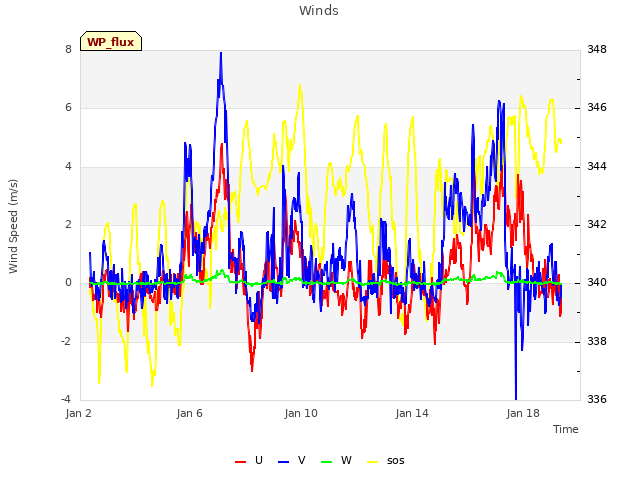This screenshot has height=480, width=640.
Task: Click the red U legend color marker
Action: 240,462
